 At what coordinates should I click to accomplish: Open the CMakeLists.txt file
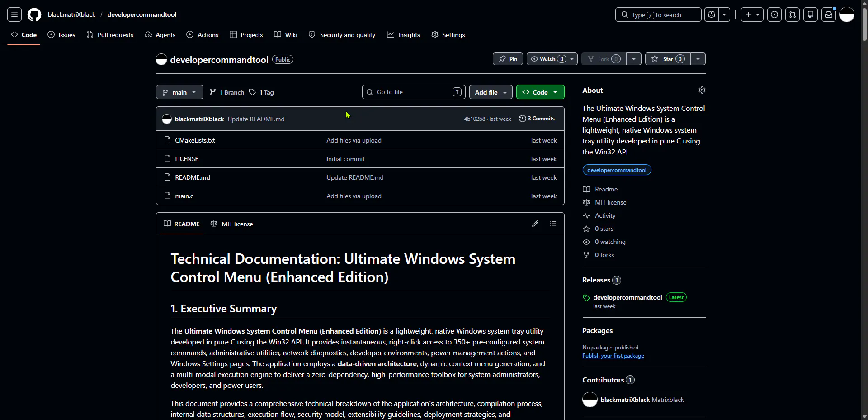(x=195, y=140)
